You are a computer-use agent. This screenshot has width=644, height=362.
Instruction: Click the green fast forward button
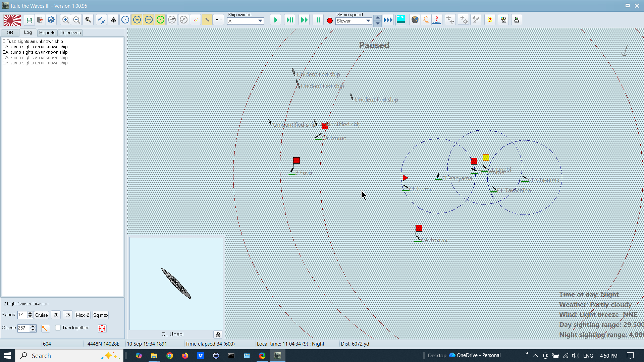pyautogui.click(x=304, y=20)
